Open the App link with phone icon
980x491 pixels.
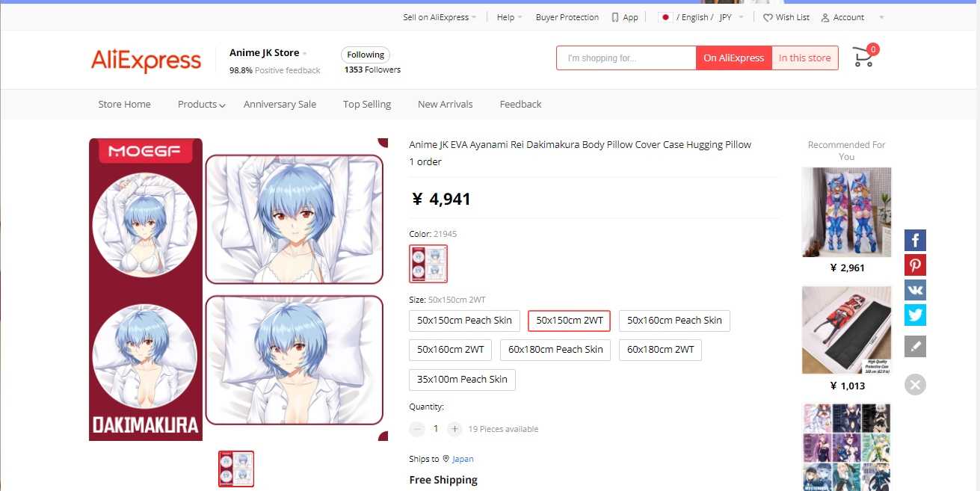(625, 17)
